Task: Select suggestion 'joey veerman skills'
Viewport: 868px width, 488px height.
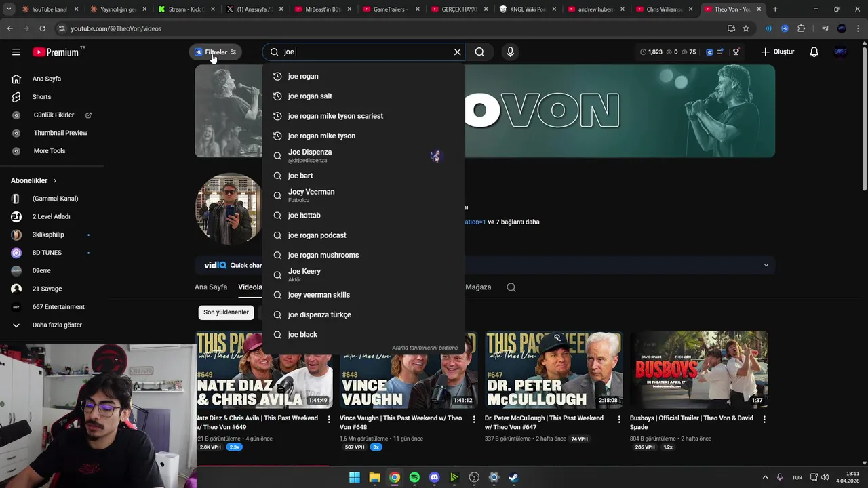Action: (x=363, y=295)
